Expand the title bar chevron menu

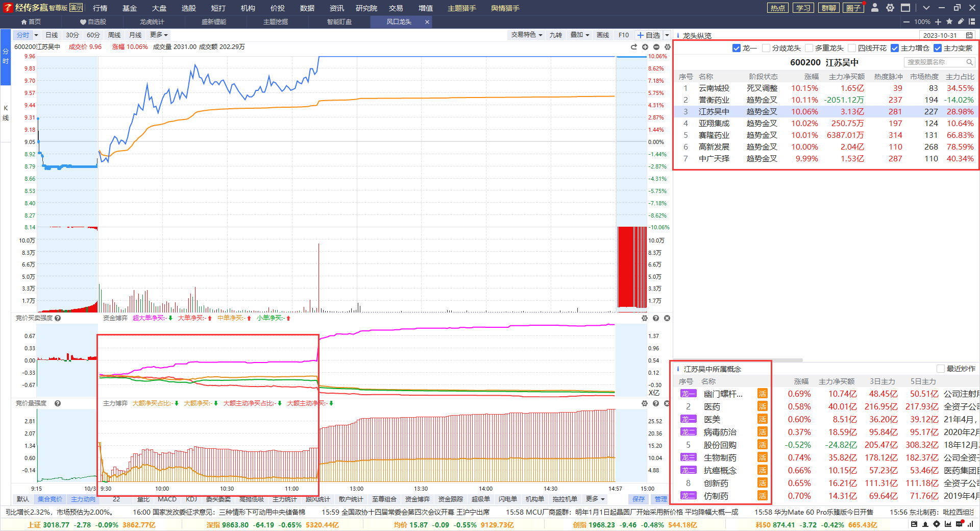click(926, 8)
